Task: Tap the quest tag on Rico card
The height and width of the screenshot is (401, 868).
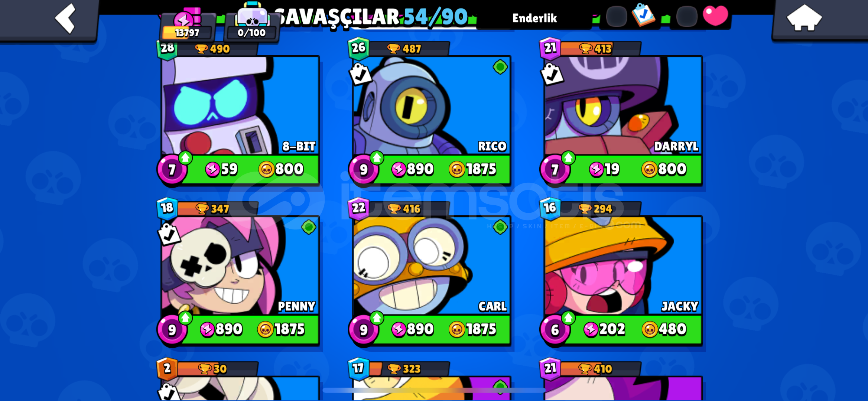Action: point(360,74)
